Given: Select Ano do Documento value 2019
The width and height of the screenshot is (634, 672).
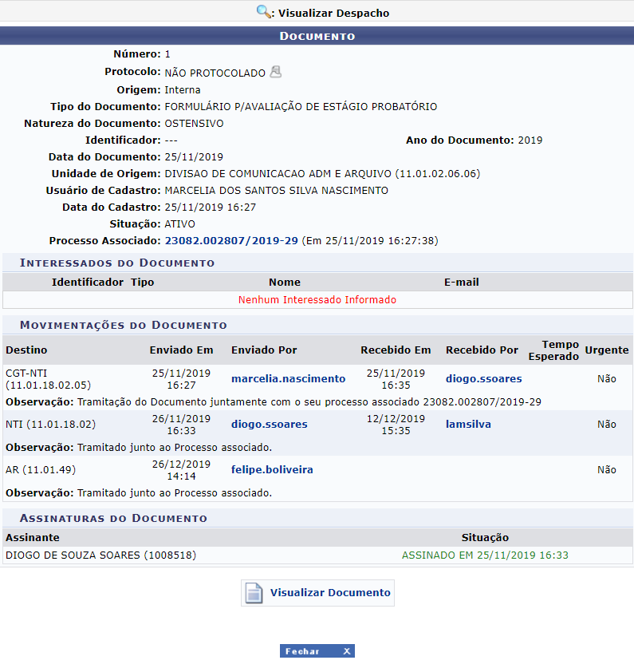Looking at the screenshot, I should 530,140.
